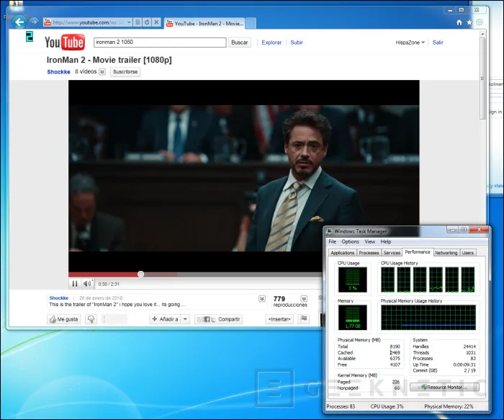Open the Subir upload link
This screenshot has width=504, height=420.
pos(297,42)
